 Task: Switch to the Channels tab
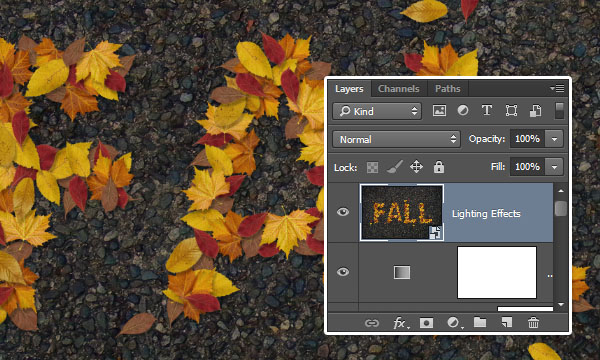[x=398, y=89]
